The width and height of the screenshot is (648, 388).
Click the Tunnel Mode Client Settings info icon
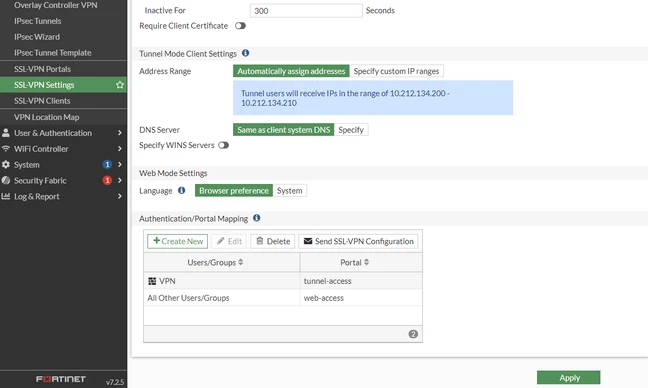coord(245,53)
